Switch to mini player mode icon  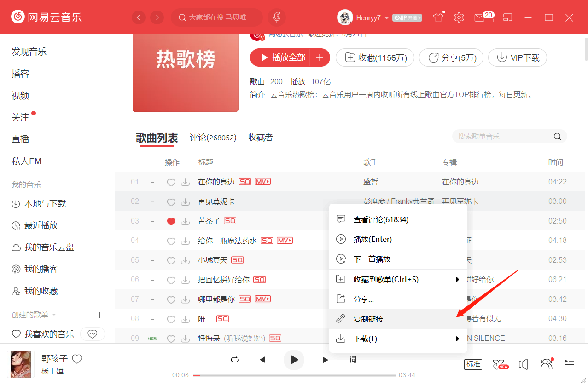pos(507,17)
